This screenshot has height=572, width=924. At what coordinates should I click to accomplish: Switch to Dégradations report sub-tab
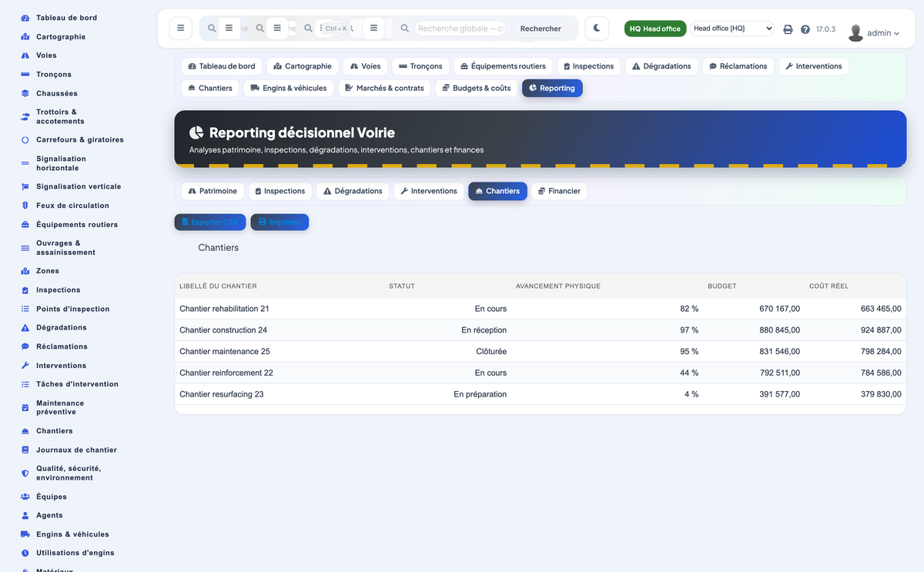(x=353, y=191)
